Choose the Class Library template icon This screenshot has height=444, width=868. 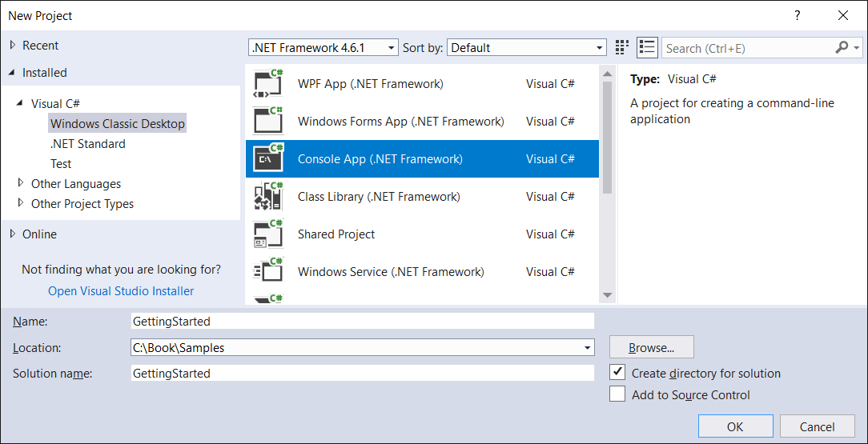pyautogui.click(x=268, y=196)
